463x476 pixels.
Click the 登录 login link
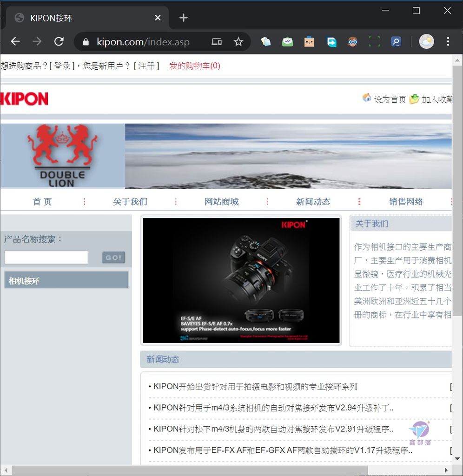62,66
